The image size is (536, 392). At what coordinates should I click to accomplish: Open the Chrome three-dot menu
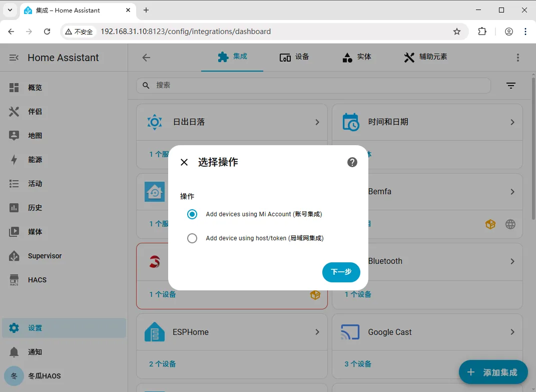coord(525,32)
